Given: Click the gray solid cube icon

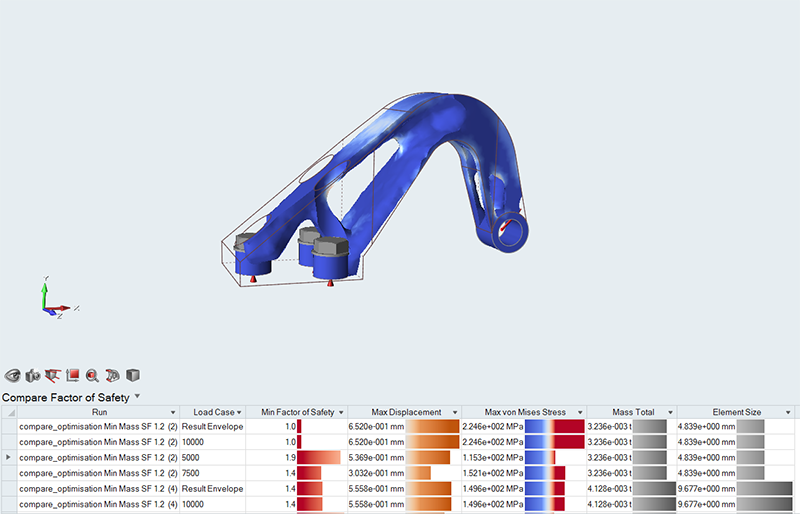Looking at the screenshot, I should 132,376.
